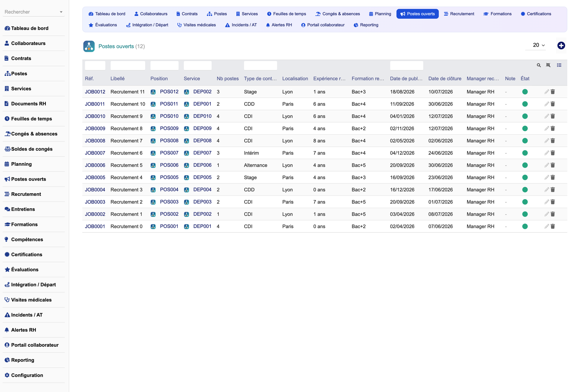Open service link DEP009

pos(202,128)
